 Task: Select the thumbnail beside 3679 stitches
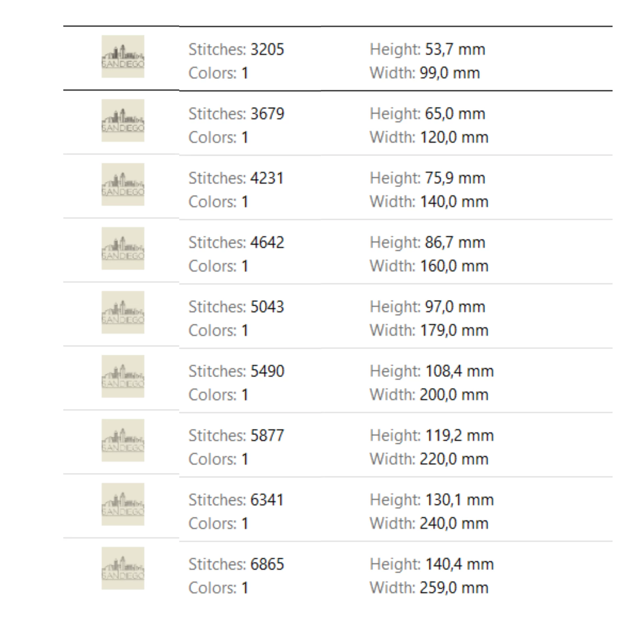[123, 120]
